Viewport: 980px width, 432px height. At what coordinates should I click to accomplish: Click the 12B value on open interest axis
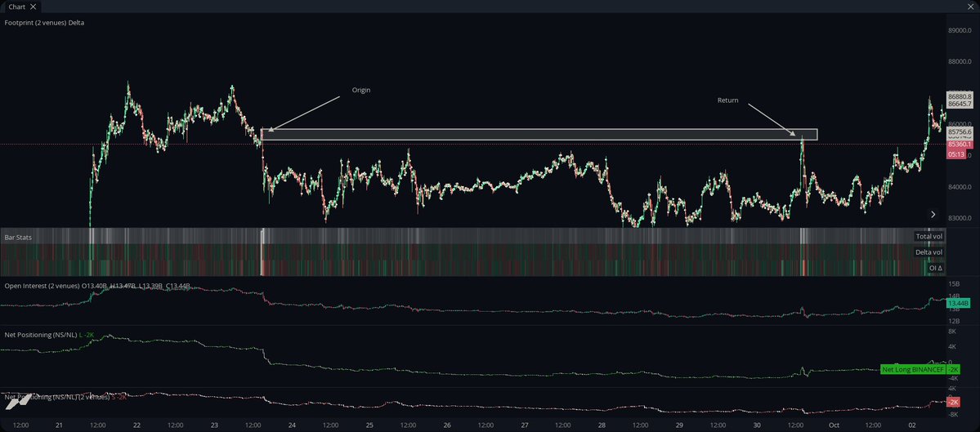point(955,320)
